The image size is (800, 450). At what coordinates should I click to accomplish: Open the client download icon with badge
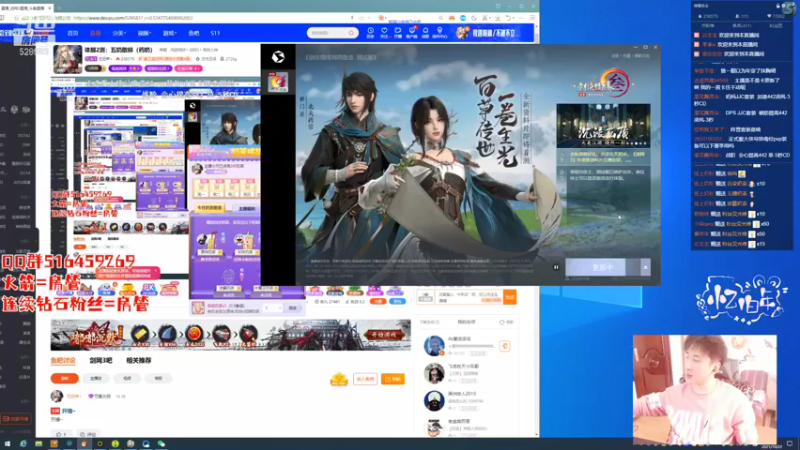(412, 33)
